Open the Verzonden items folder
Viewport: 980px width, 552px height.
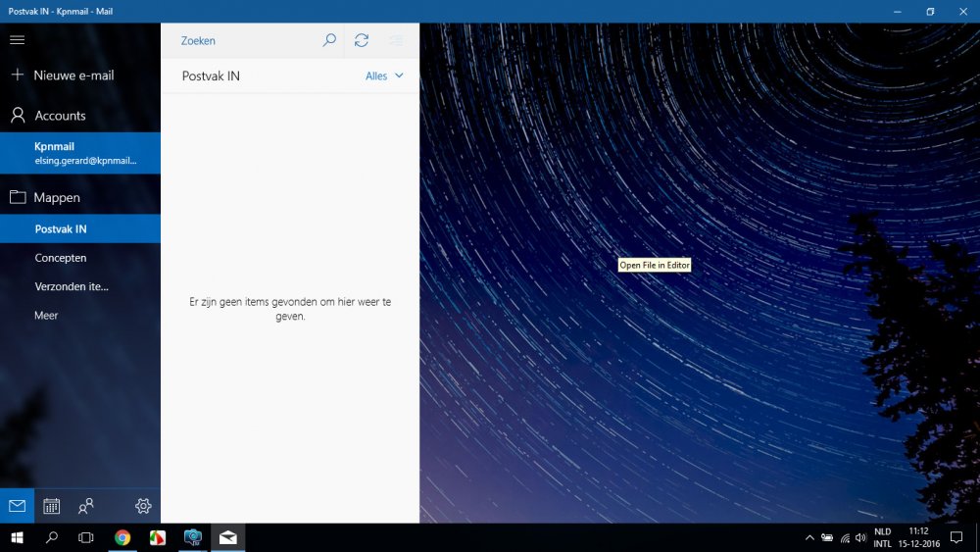(x=72, y=286)
